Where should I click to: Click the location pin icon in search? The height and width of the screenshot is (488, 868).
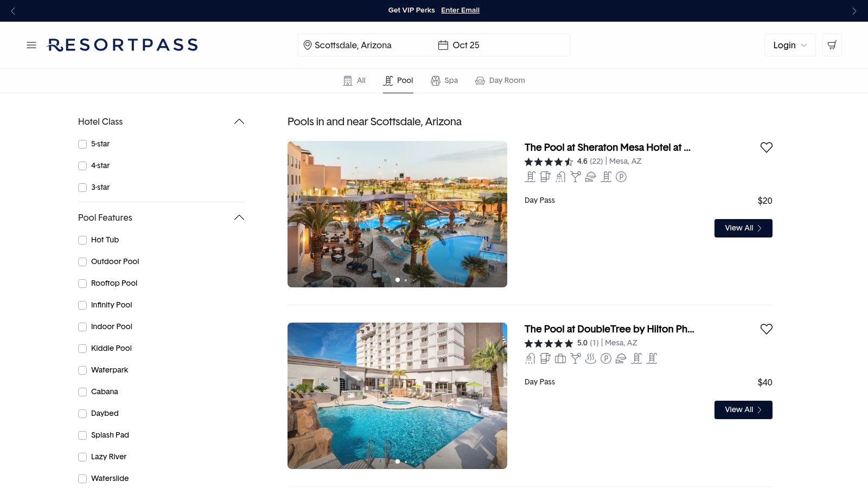308,45
